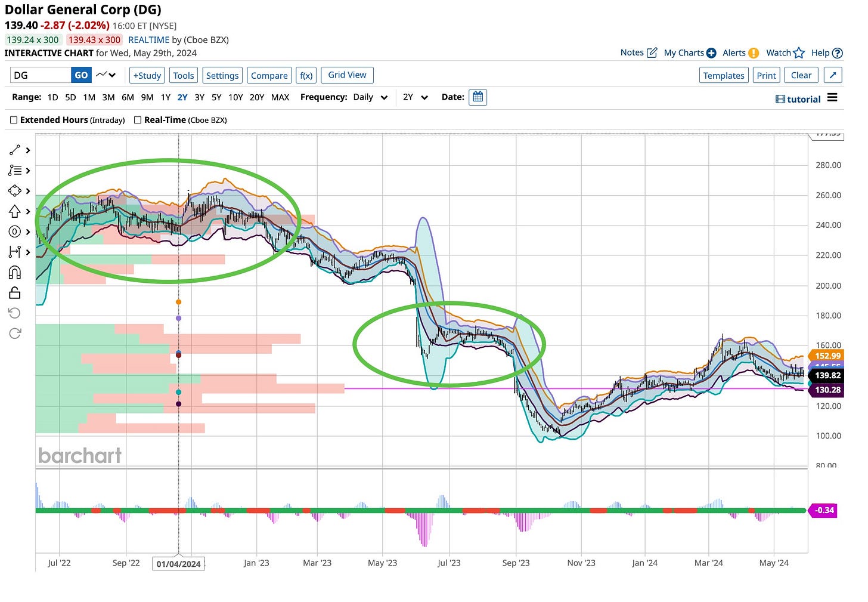The height and width of the screenshot is (602, 868).
Task: Enable Extended Hours checkbox
Action: pos(14,120)
